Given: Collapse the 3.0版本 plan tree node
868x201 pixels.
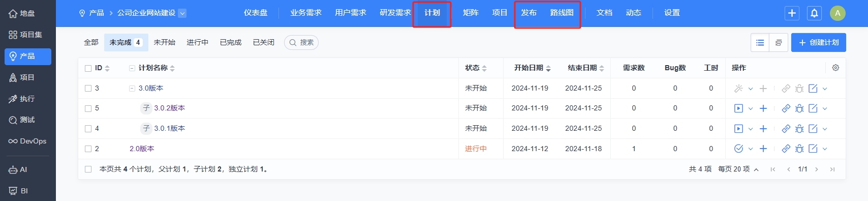Looking at the screenshot, I should click(x=132, y=89).
